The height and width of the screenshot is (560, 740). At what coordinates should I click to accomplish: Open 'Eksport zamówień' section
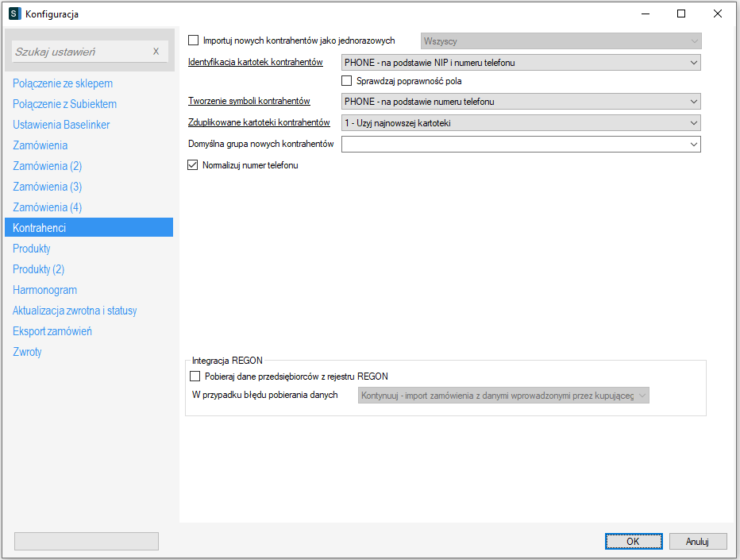point(52,331)
